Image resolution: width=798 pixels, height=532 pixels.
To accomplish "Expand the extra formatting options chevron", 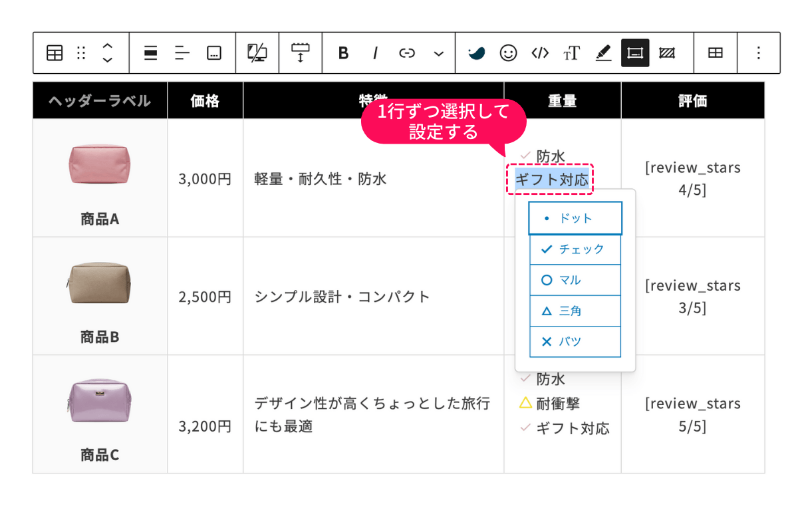I will point(438,53).
